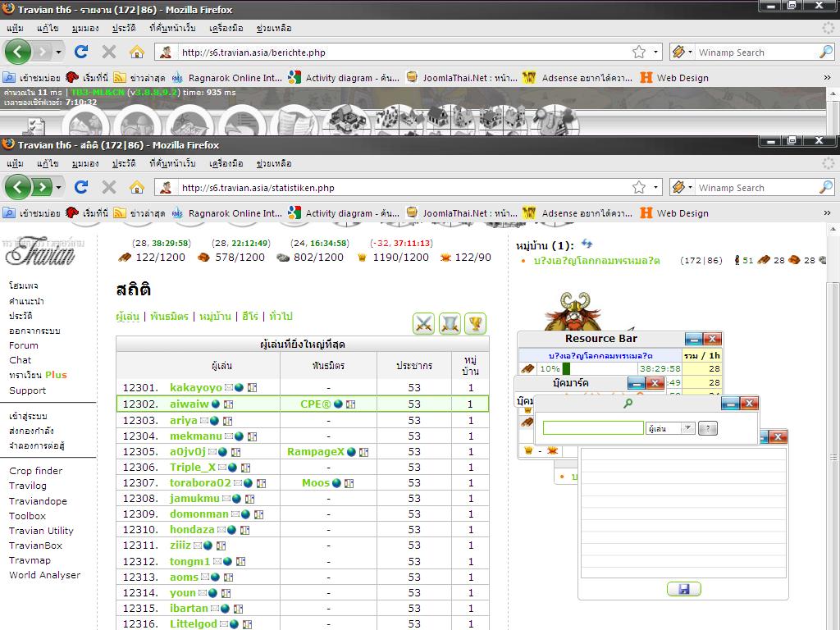This screenshot has height=630, width=840.
Task: Open the Crop finder sidebar link
Action: click(36, 471)
